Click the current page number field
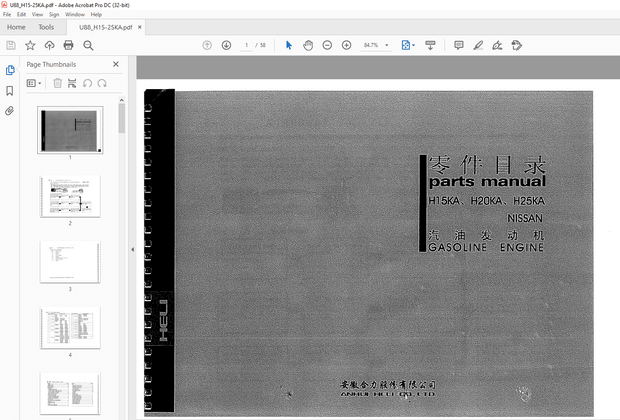The width and height of the screenshot is (620, 420). (246, 45)
